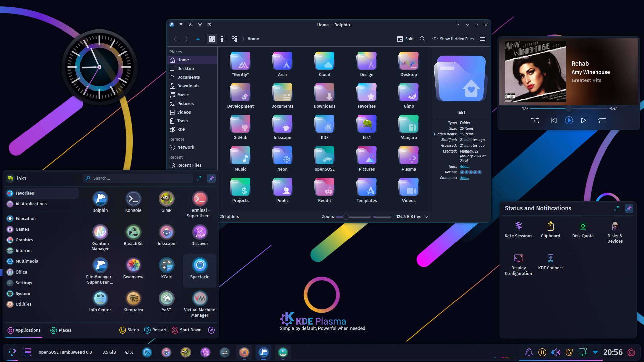Open Clipboard in Status and Notifications
The width and height of the screenshot is (644, 362).
click(551, 230)
